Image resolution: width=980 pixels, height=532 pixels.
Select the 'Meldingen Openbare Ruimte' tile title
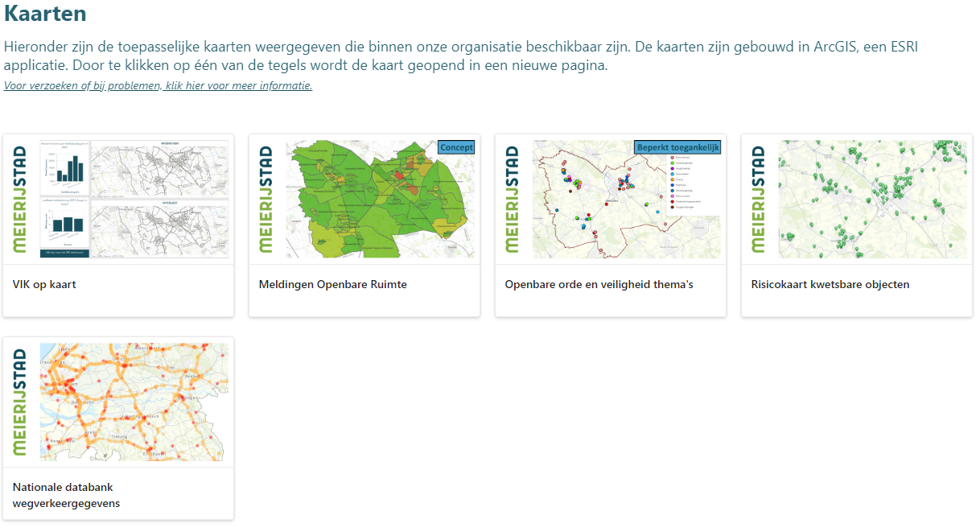point(332,284)
